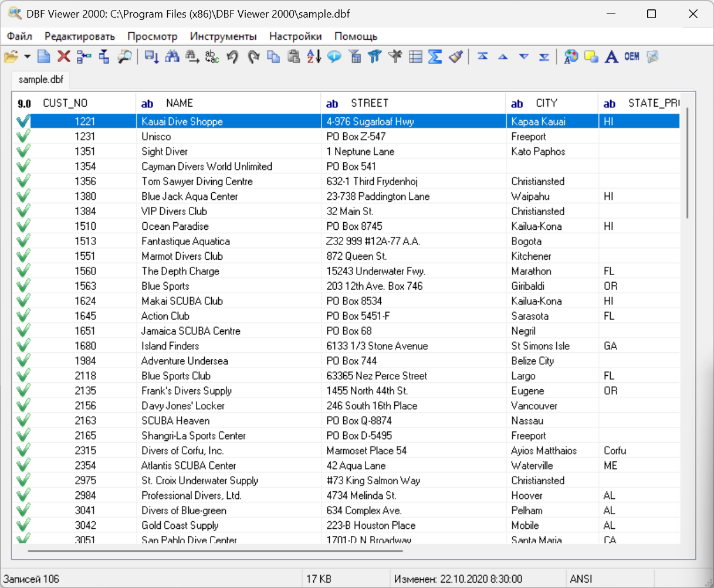Click the vertical scrollbar thumb
Screen dimensions: 714x588
[687, 164]
